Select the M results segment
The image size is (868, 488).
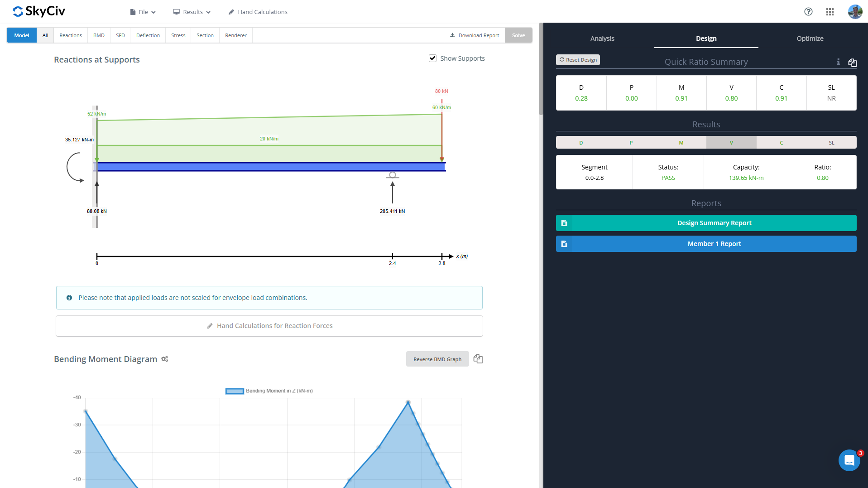681,143
